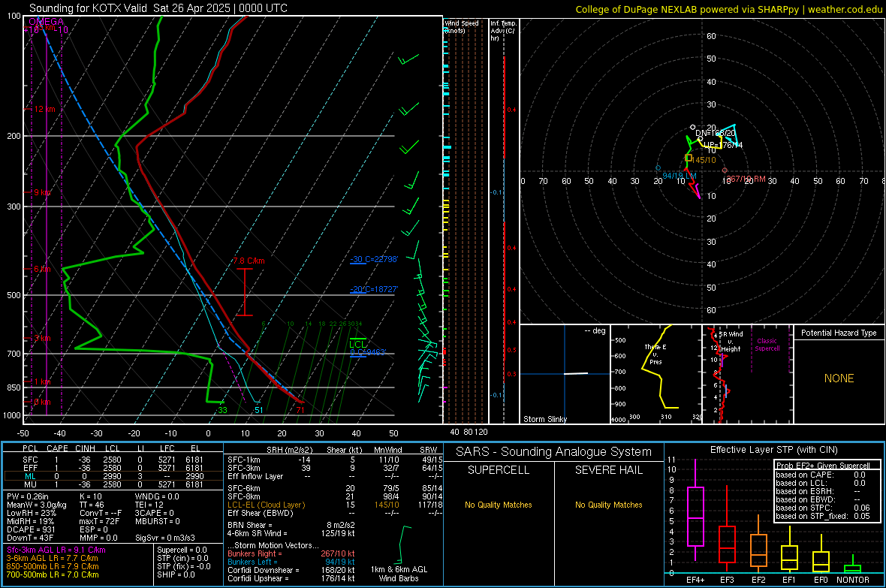Viewport: 886px width, 588px height.
Task: Click the orange "LCL-EL (Cloud Layer)" row
Action: click(333, 505)
